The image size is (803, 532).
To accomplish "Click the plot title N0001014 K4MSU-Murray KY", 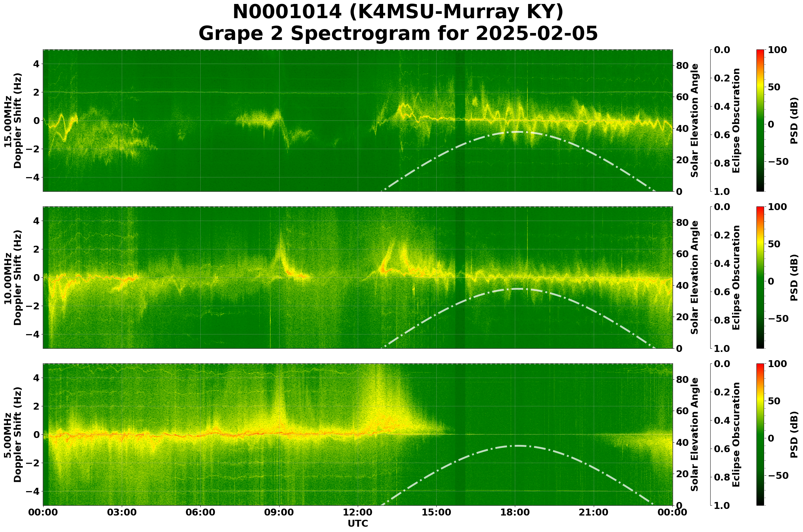I will 398,12.
